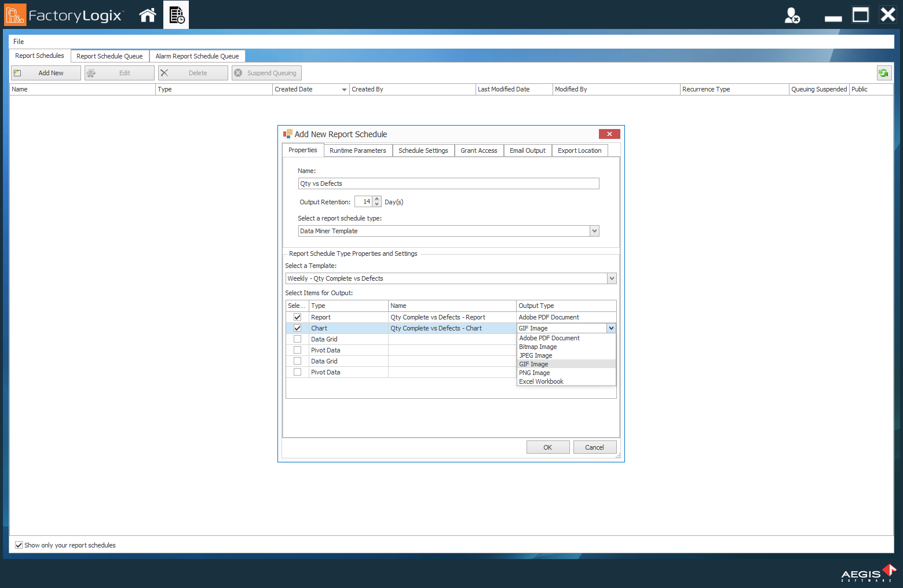Open the Runtime Parameters tab
This screenshot has height=588, width=903.
pyautogui.click(x=358, y=150)
